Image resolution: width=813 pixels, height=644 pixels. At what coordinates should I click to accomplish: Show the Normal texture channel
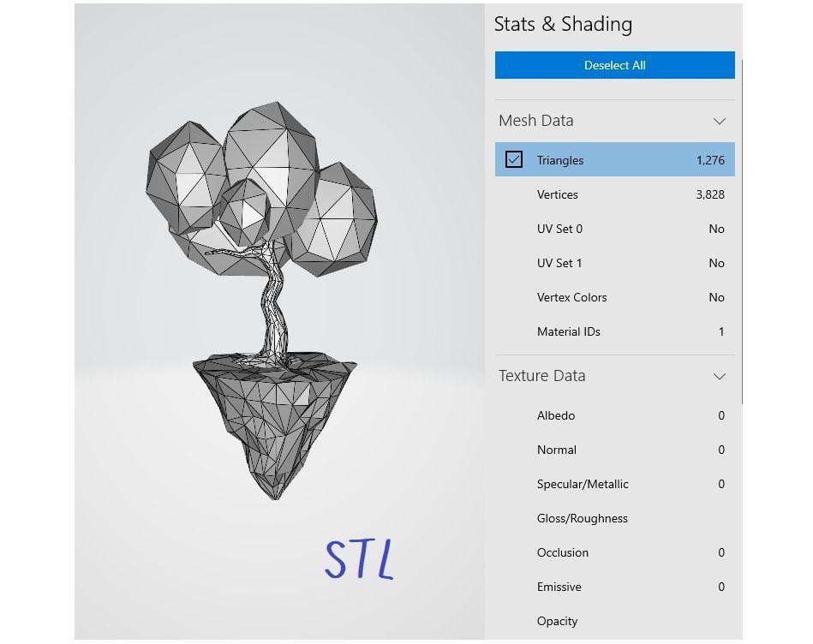click(614, 450)
